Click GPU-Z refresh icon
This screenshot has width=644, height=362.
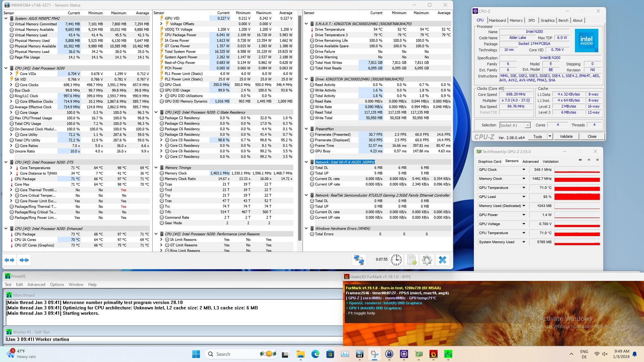589,160
